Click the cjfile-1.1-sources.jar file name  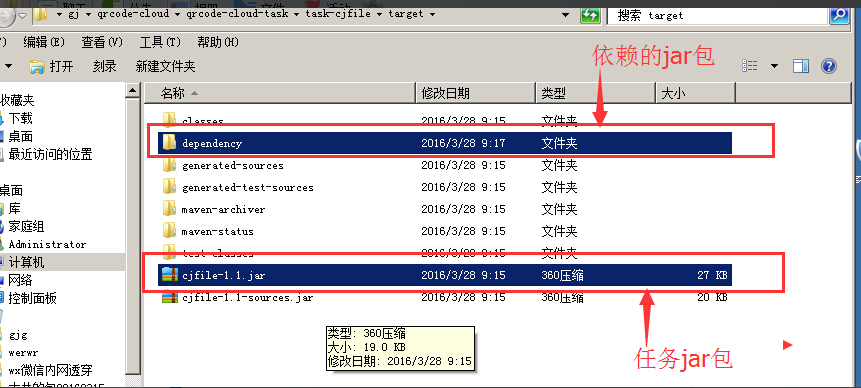click(x=248, y=297)
